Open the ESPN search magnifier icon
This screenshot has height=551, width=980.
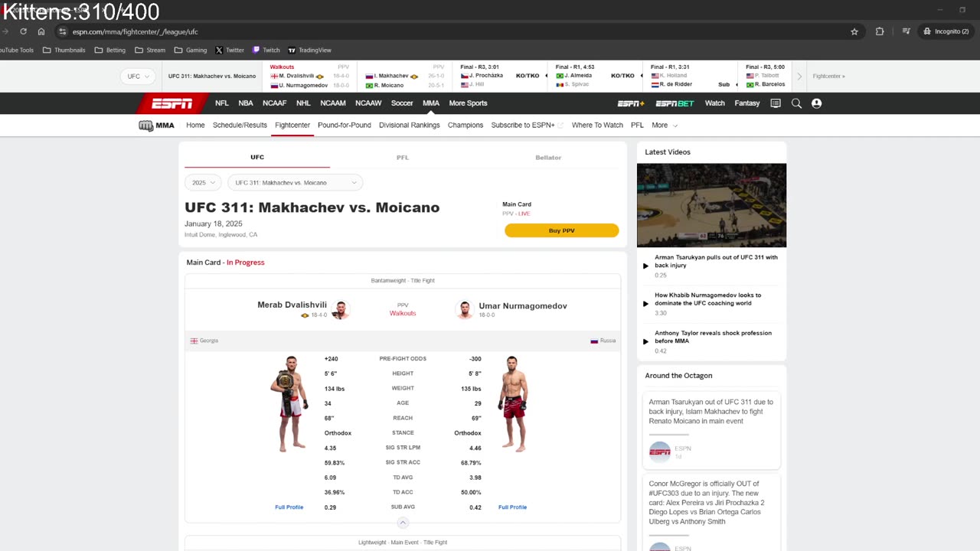coord(796,103)
